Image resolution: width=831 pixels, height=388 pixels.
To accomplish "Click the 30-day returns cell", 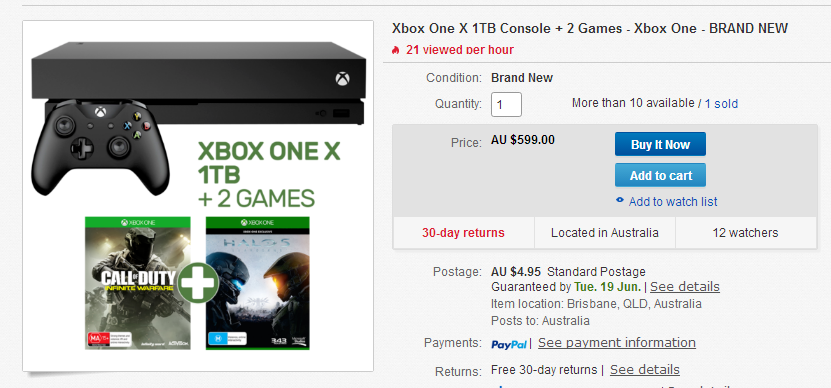I will [463, 233].
